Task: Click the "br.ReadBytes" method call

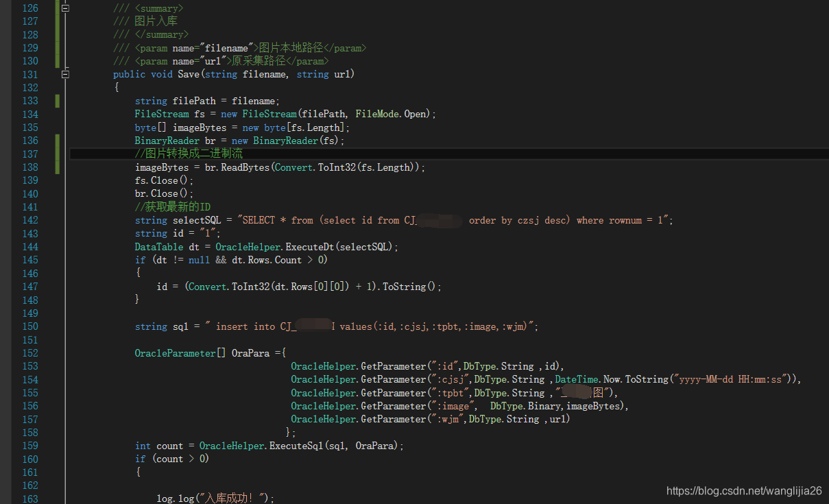Action: (x=237, y=167)
